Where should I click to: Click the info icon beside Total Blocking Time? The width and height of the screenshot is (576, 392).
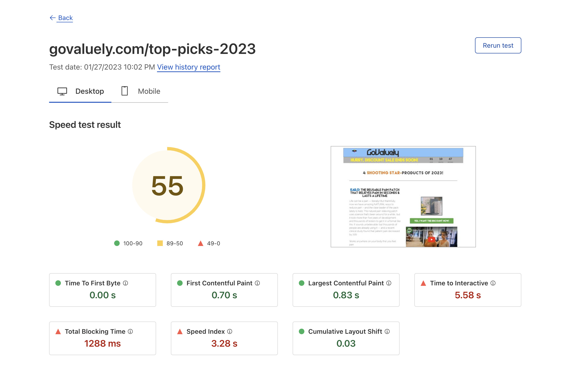pos(130,331)
